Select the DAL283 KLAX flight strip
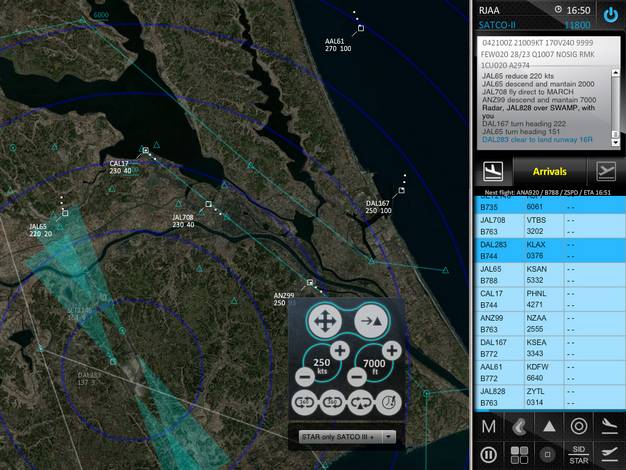The height and width of the screenshot is (470, 626). (548, 249)
